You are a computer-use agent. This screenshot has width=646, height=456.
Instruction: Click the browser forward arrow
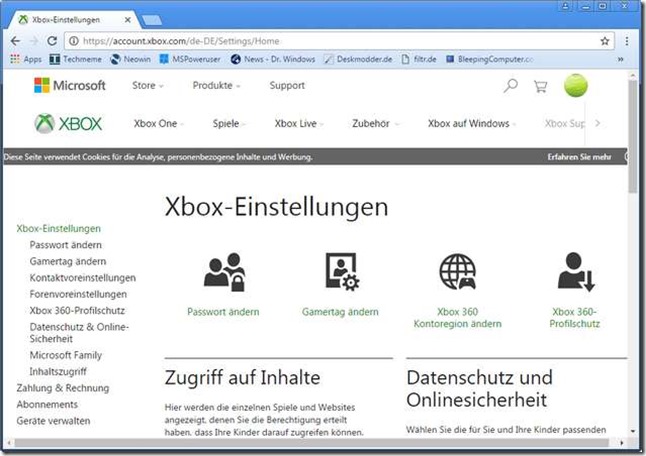[x=34, y=41]
